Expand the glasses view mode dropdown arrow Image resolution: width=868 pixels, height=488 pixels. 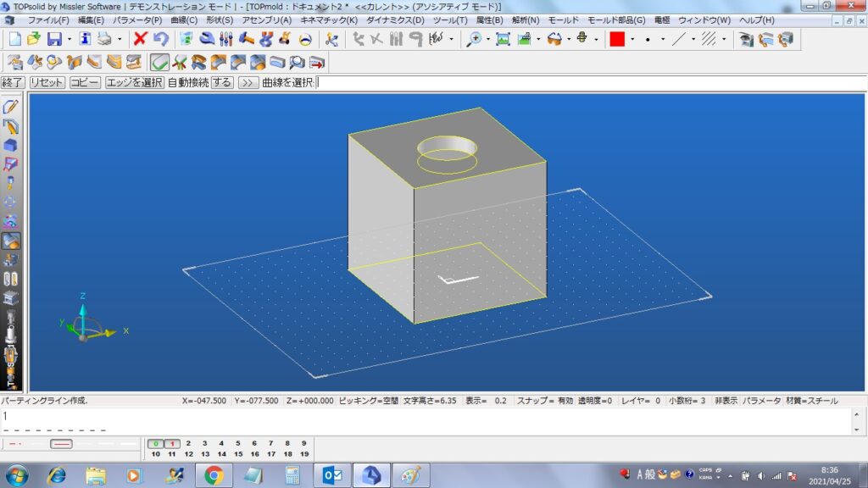[569, 39]
